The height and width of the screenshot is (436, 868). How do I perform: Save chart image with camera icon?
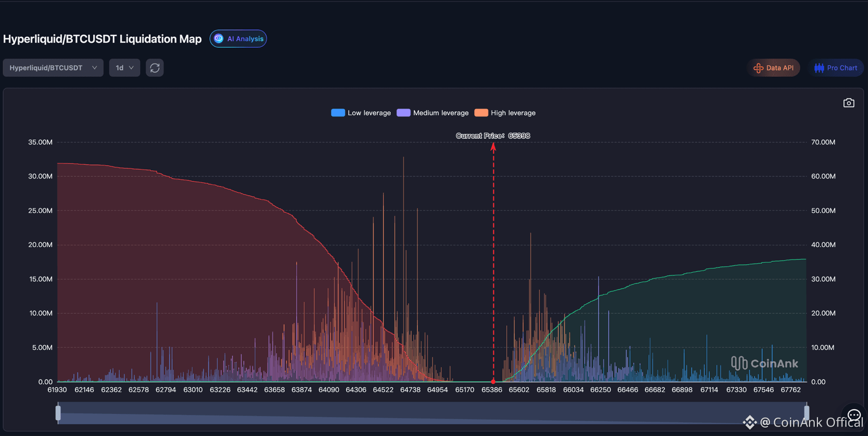coord(849,103)
